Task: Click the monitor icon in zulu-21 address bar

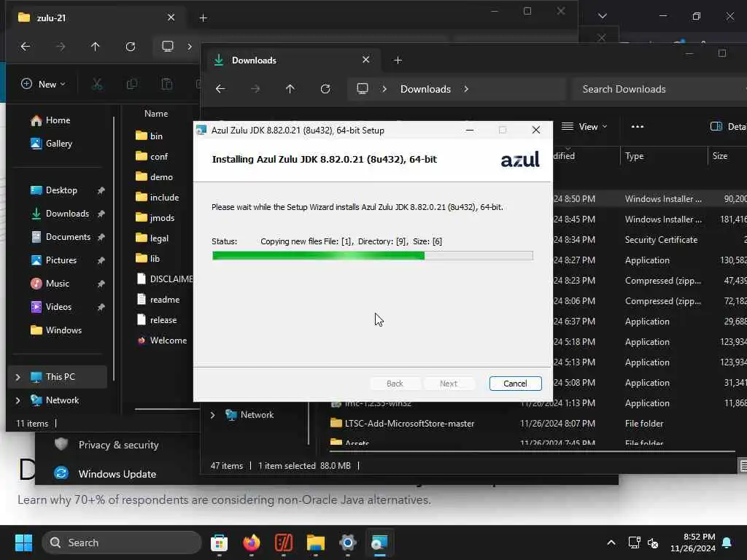Action: tap(167, 47)
